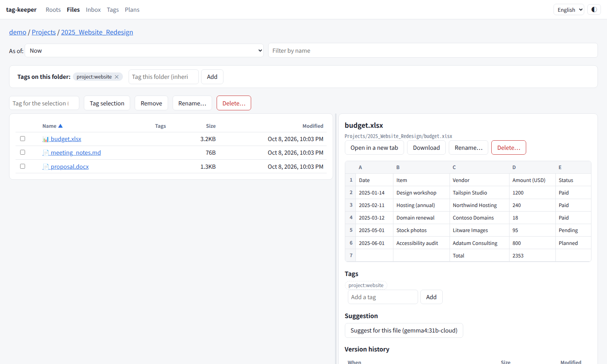Select the '2025-05-01' date cell
607x364 pixels.
[x=374, y=230]
